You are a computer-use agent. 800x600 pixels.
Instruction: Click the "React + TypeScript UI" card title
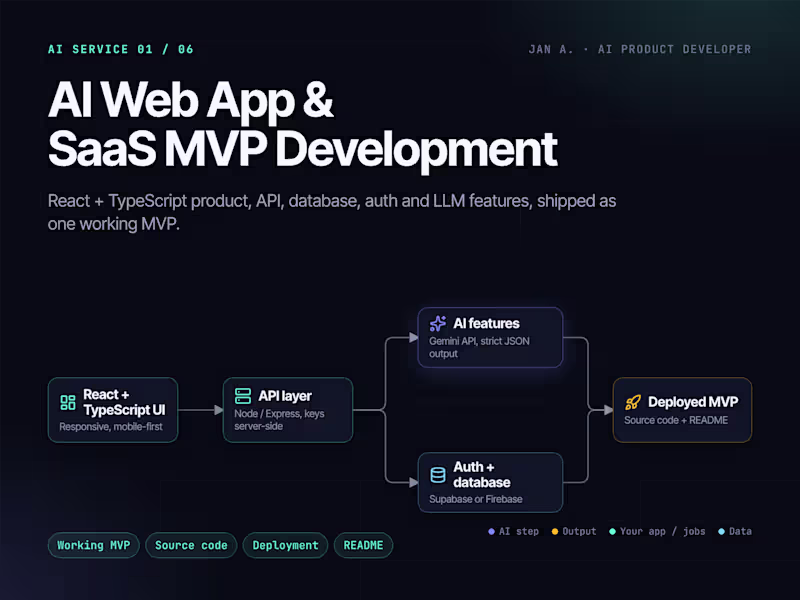pyautogui.click(x=124, y=402)
